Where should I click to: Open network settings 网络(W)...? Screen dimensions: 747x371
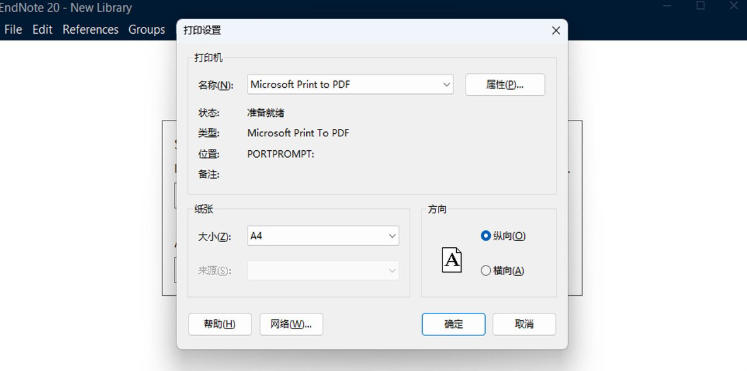pyautogui.click(x=291, y=324)
